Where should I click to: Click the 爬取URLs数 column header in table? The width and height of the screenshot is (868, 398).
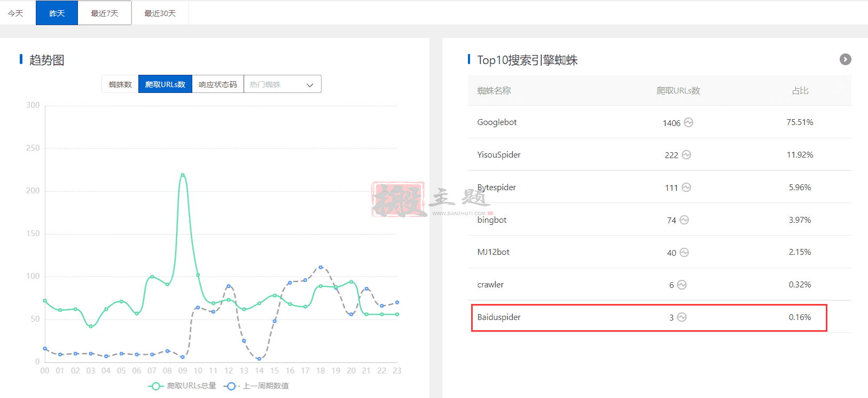pyautogui.click(x=678, y=91)
